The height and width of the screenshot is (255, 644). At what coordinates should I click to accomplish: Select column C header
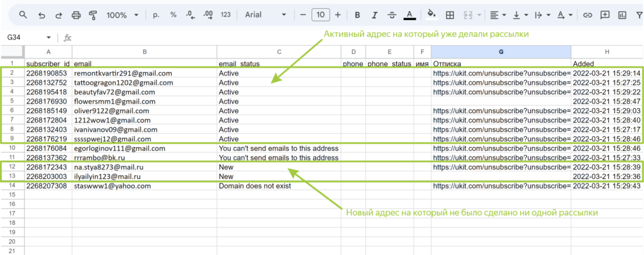[279, 52]
